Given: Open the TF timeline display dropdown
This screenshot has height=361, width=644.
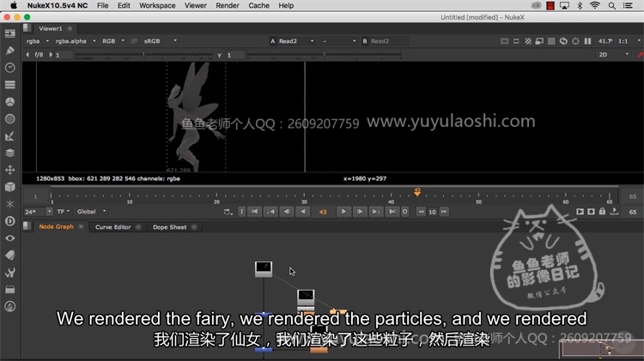Looking at the screenshot, I should (x=63, y=212).
